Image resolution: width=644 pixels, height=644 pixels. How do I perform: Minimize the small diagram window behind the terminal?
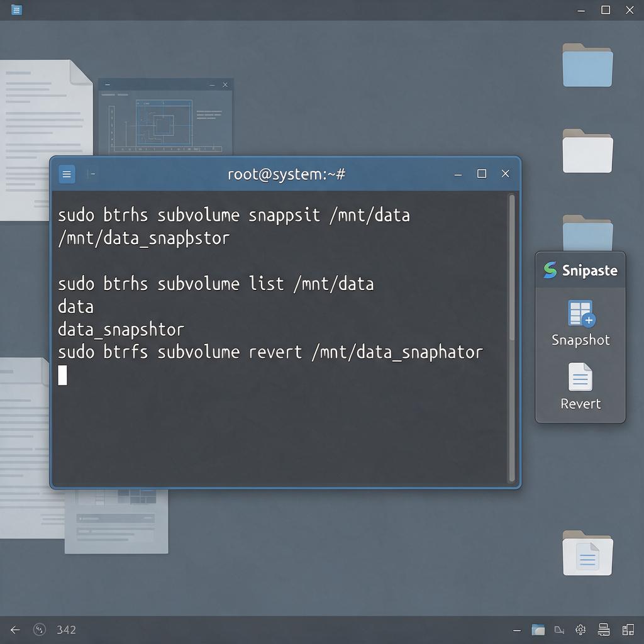(x=212, y=85)
